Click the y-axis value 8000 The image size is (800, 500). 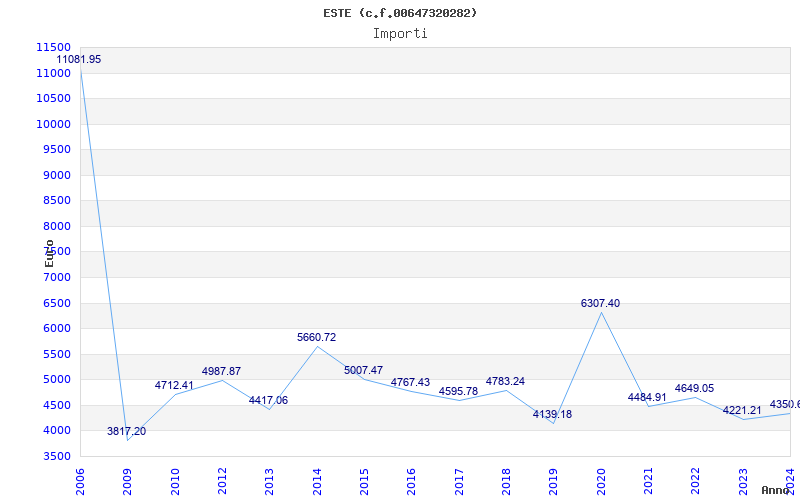pos(57,226)
